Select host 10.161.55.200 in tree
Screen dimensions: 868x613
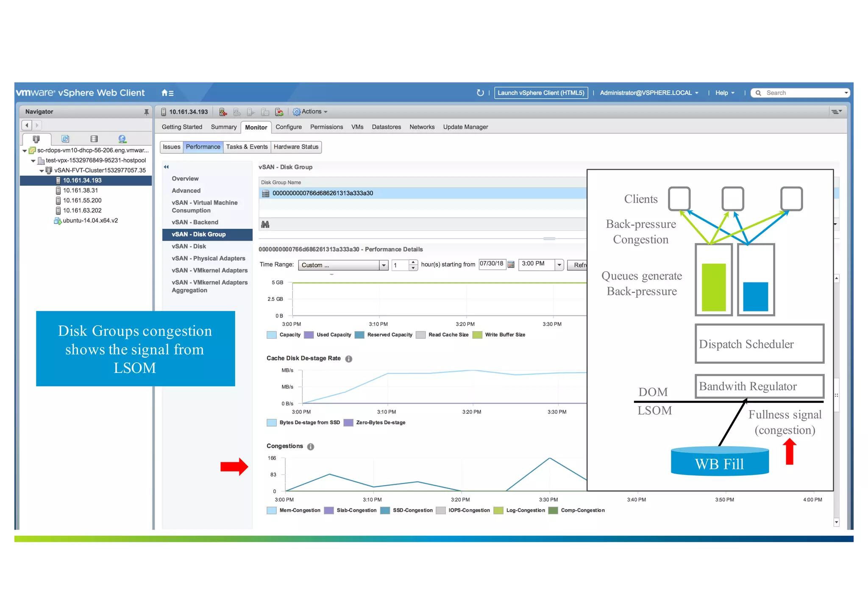[x=82, y=201]
